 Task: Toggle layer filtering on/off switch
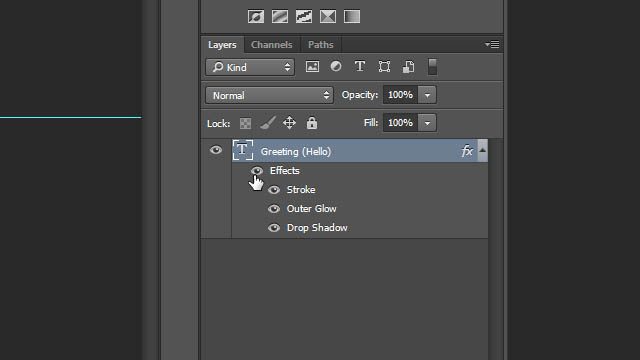tap(433, 67)
